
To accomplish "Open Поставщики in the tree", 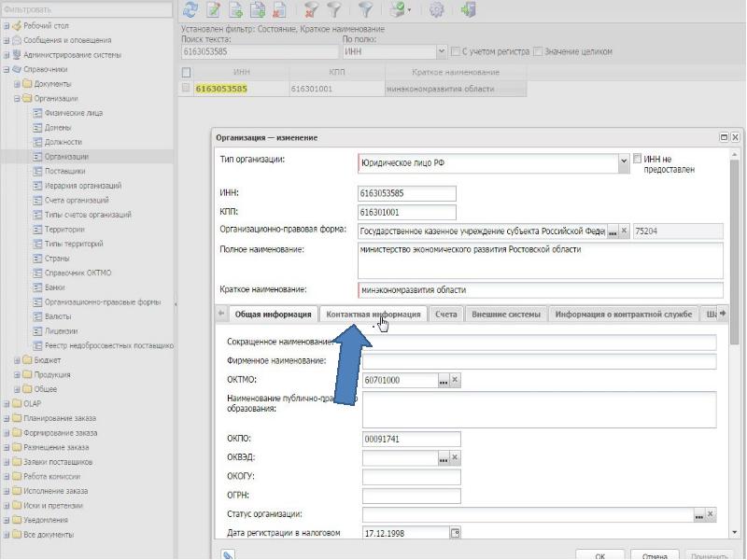I will [64, 171].
